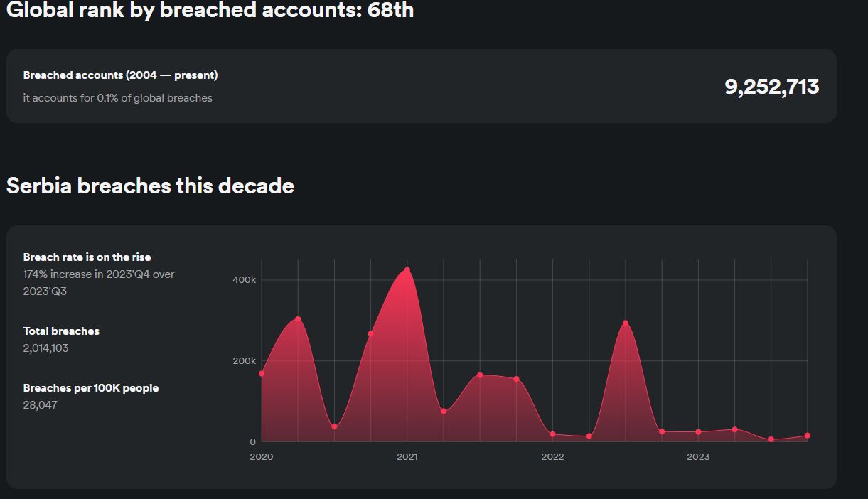Click the first data point at 2020

(x=262, y=373)
